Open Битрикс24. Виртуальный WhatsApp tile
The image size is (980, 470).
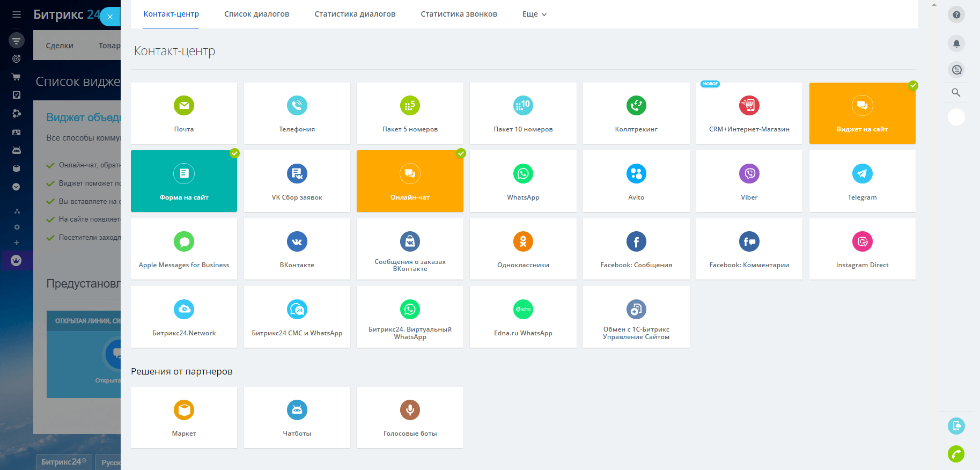(410, 317)
